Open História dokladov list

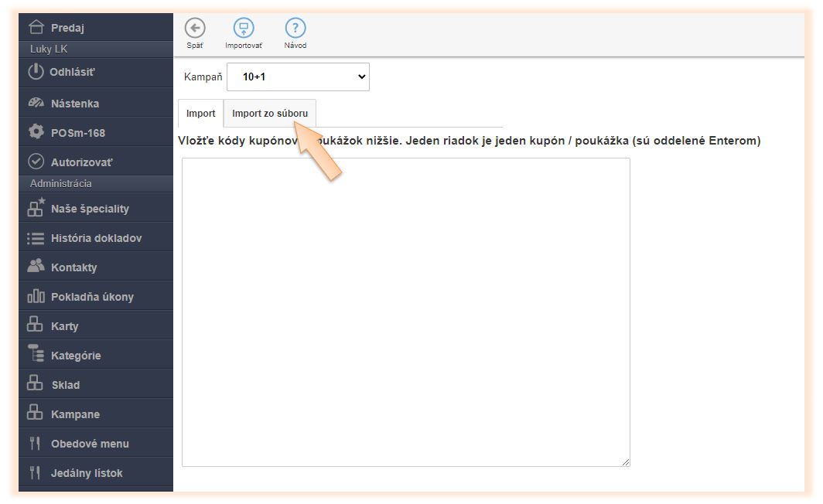96,238
